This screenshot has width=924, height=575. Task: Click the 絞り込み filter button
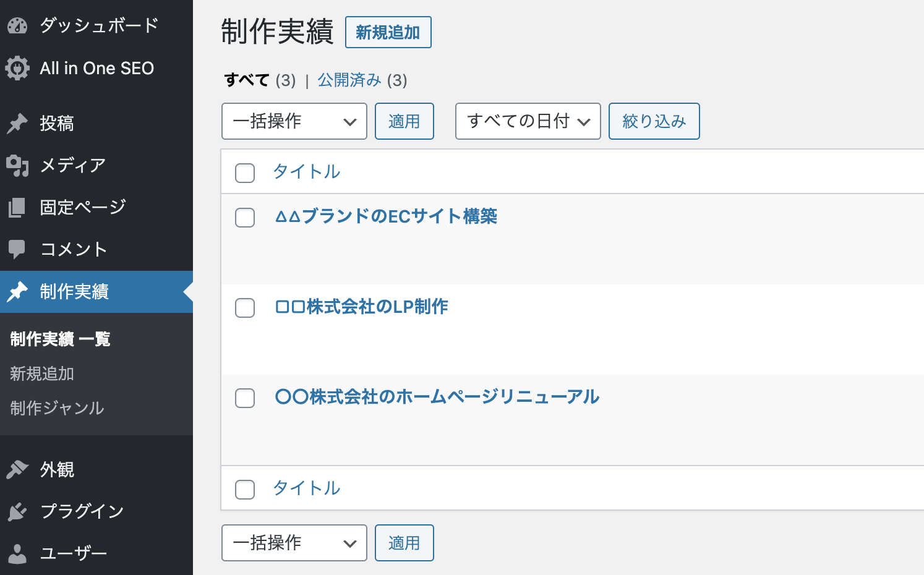click(654, 121)
